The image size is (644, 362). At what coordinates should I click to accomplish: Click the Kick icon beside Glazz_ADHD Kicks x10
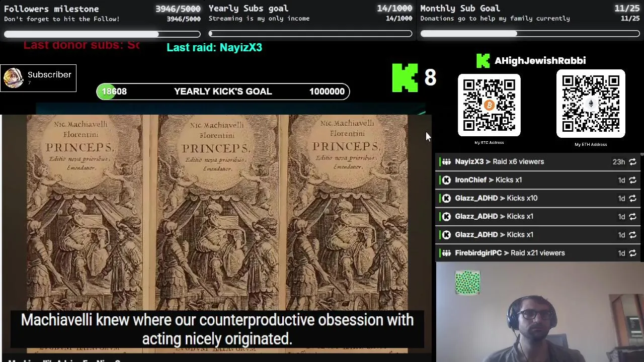(x=446, y=198)
